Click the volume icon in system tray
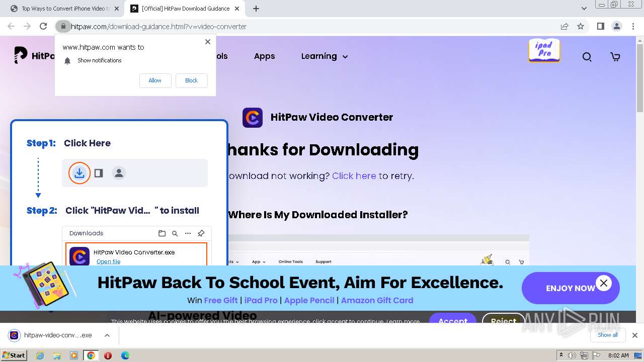Viewport: 644px width, 362px height. pos(572,355)
